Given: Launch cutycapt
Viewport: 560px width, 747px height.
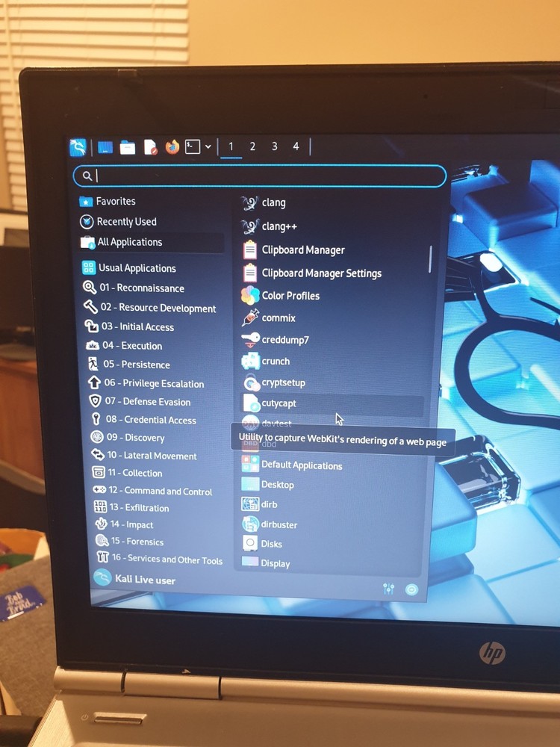Looking at the screenshot, I should 332,403.
